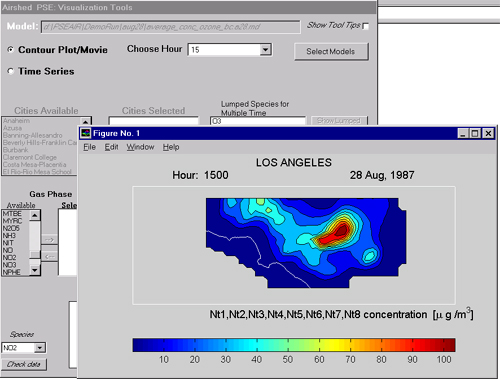Viewport: 500px width, 379px height.
Task: Click the Select Models button
Action: [331, 51]
